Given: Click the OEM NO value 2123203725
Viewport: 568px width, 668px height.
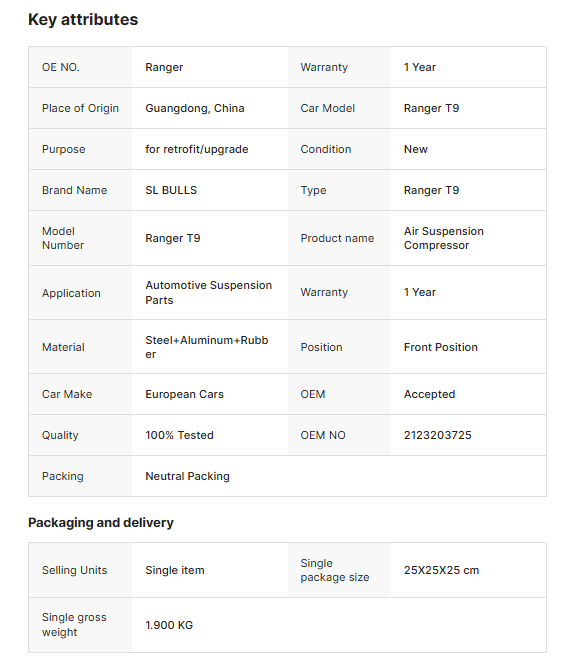Looking at the screenshot, I should point(438,435).
